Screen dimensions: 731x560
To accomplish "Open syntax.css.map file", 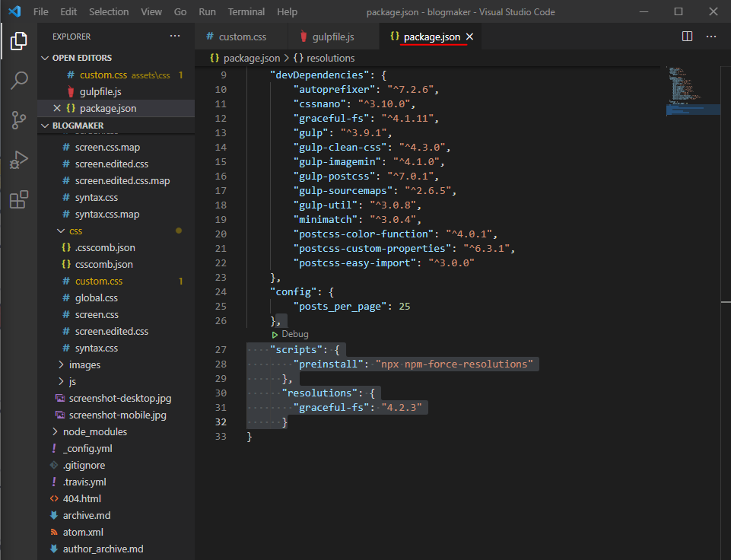I will click(x=116, y=215).
